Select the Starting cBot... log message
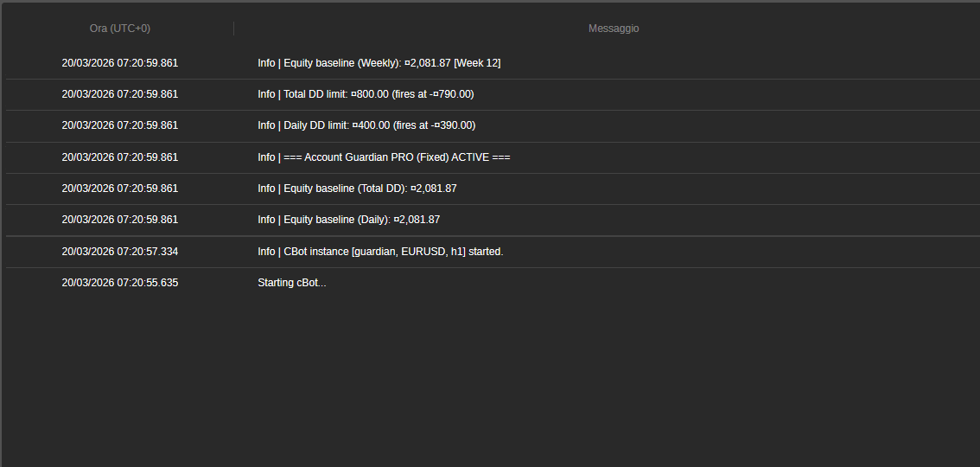The height and width of the screenshot is (467, 980). 292,283
